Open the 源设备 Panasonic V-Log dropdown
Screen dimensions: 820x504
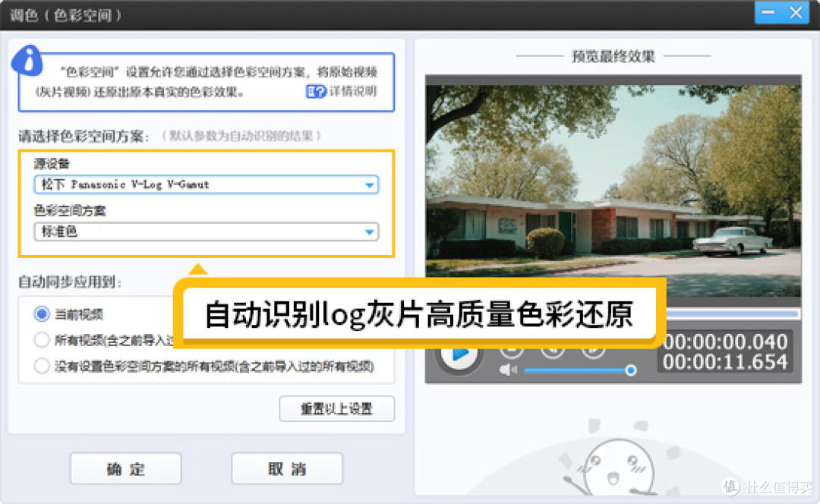[206, 184]
